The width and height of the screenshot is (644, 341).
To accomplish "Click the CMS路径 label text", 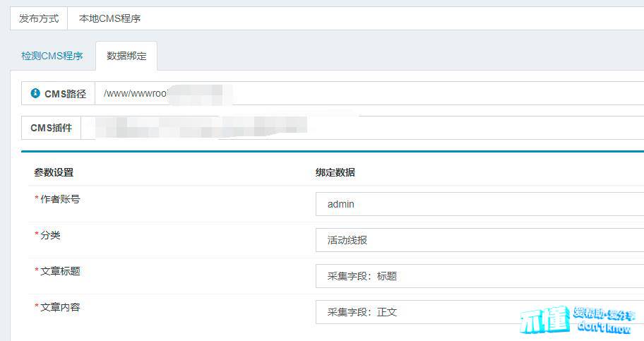I will pyautogui.click(x=65, y=93).
